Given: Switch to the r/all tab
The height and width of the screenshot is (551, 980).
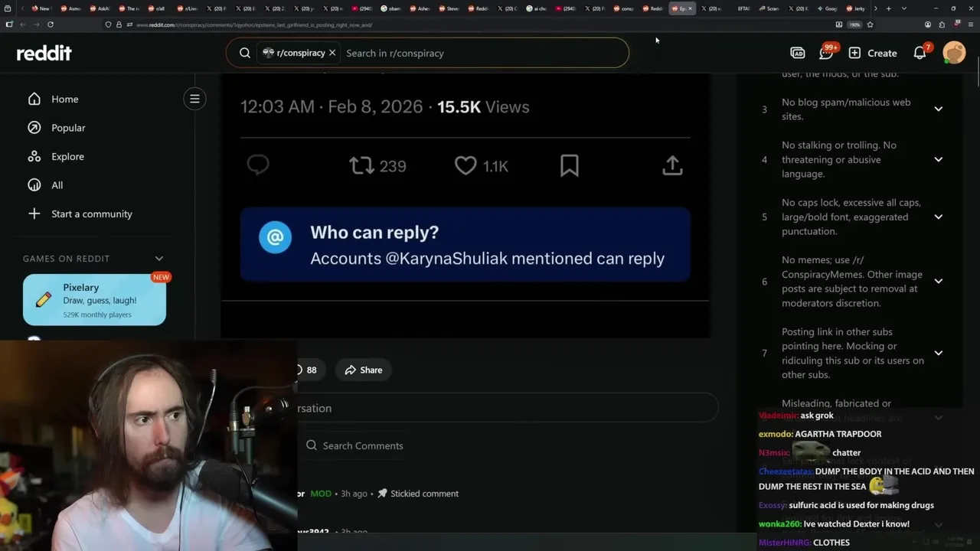Looking at the screenshot, I should [x=156, y=8].
